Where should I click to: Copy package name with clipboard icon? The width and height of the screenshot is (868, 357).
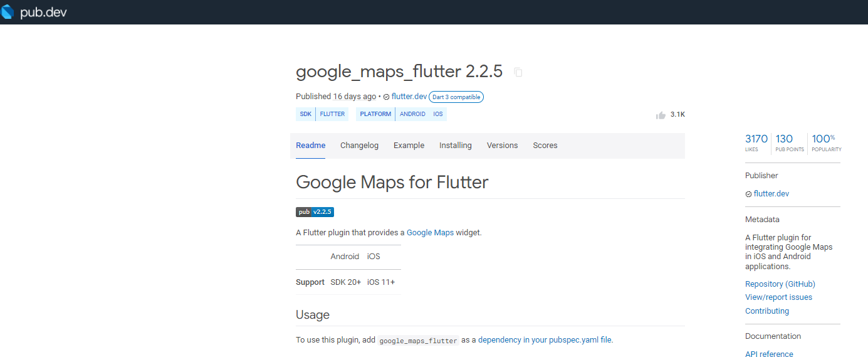pyautogui.click(x=518, y=72)
